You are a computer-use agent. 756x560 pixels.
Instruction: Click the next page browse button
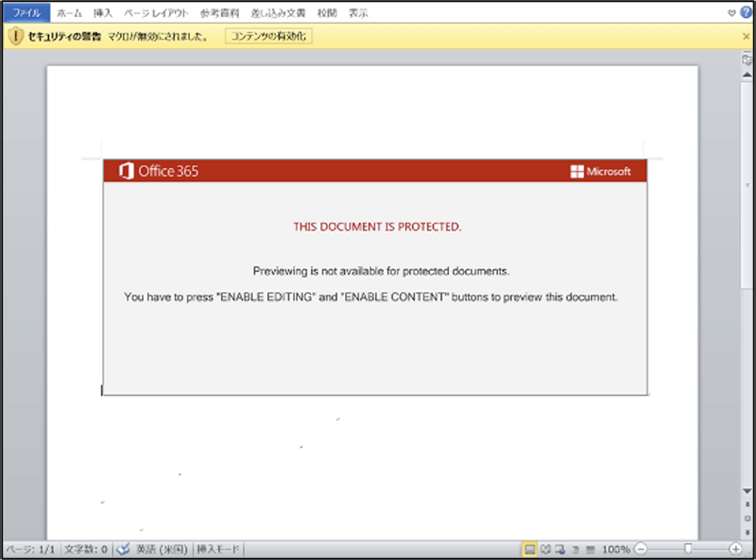click(x=747, y=533)
